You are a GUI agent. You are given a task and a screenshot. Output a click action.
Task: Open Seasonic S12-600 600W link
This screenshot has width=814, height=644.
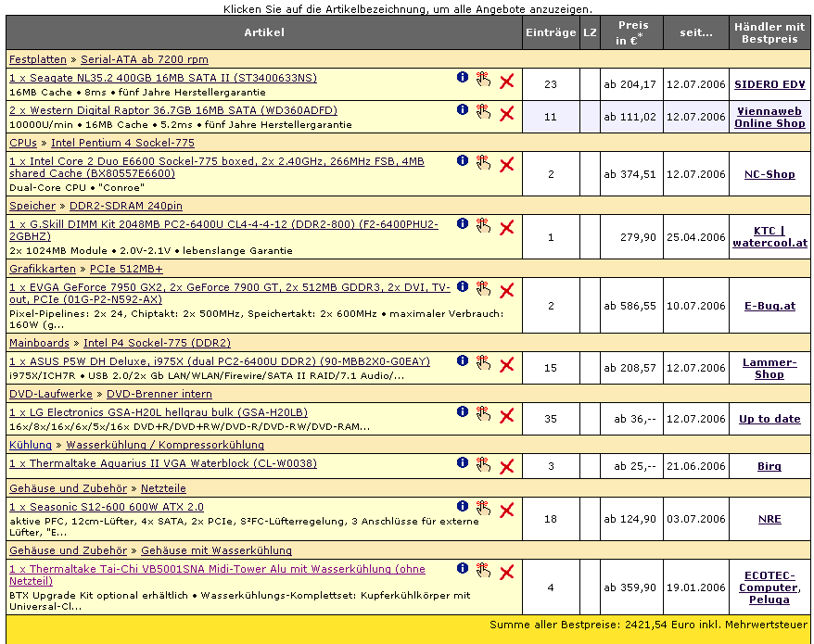coord(107,507)
